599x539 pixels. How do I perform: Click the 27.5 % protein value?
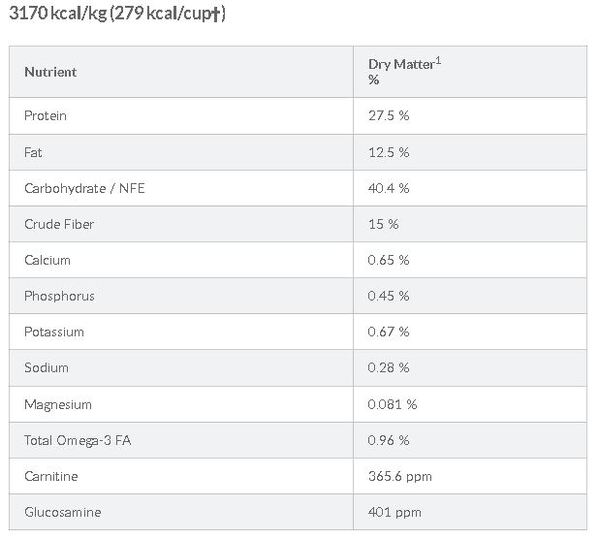(x=389, y=115)
